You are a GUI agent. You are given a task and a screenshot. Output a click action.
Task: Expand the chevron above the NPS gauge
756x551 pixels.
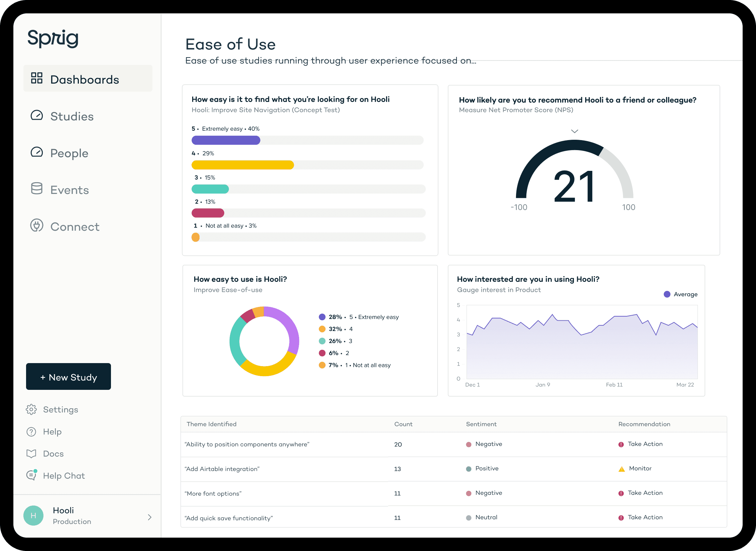575,131
